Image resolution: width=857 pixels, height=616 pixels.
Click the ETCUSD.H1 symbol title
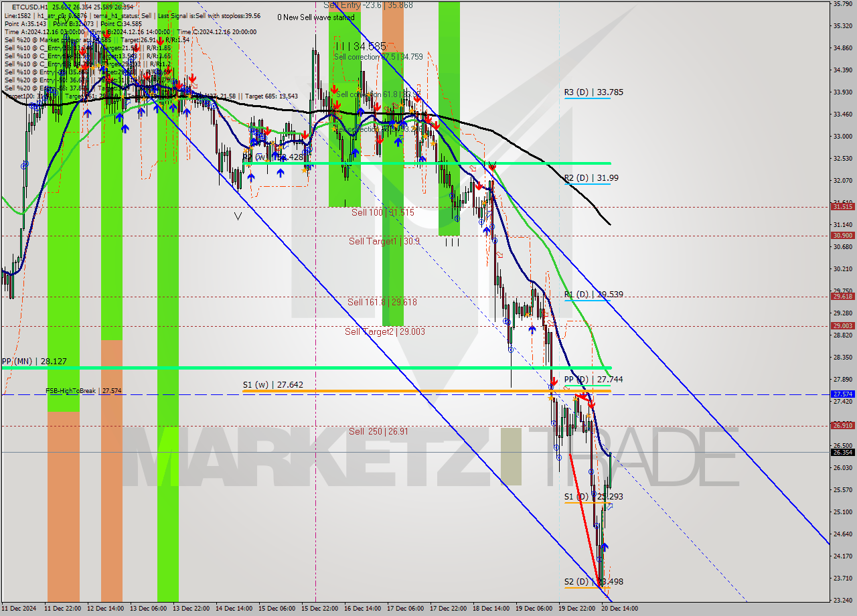[29, 7]
